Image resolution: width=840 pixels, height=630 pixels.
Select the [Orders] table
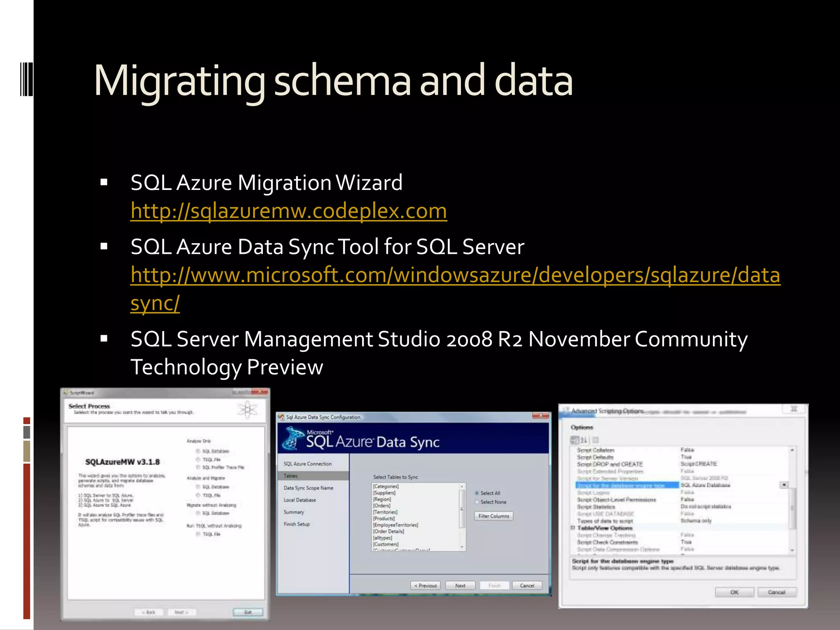pos(382,506)
